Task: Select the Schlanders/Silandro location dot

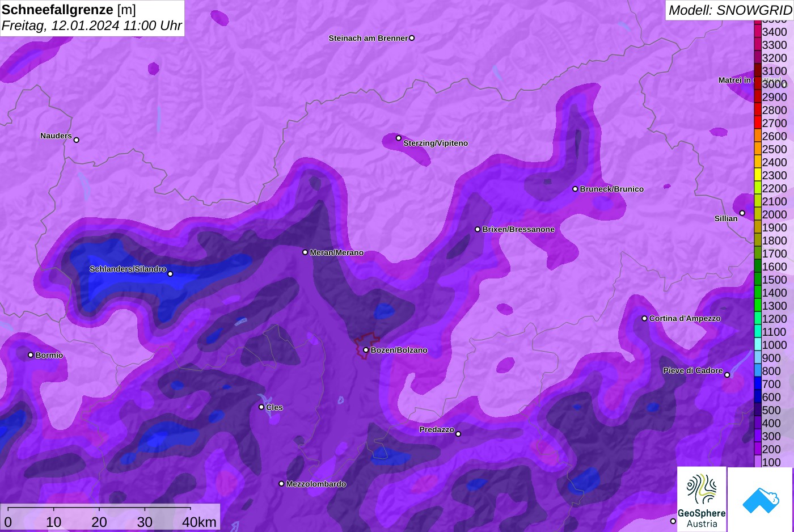Action: pos(170,274)
